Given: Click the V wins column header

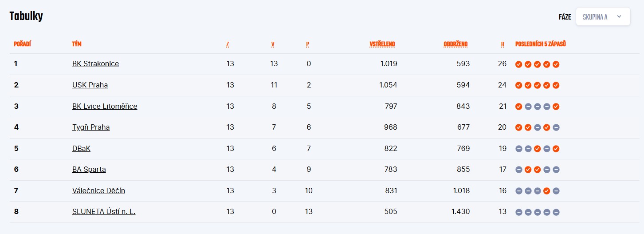Looking at the screenshot, I should [x=273, y=44].
